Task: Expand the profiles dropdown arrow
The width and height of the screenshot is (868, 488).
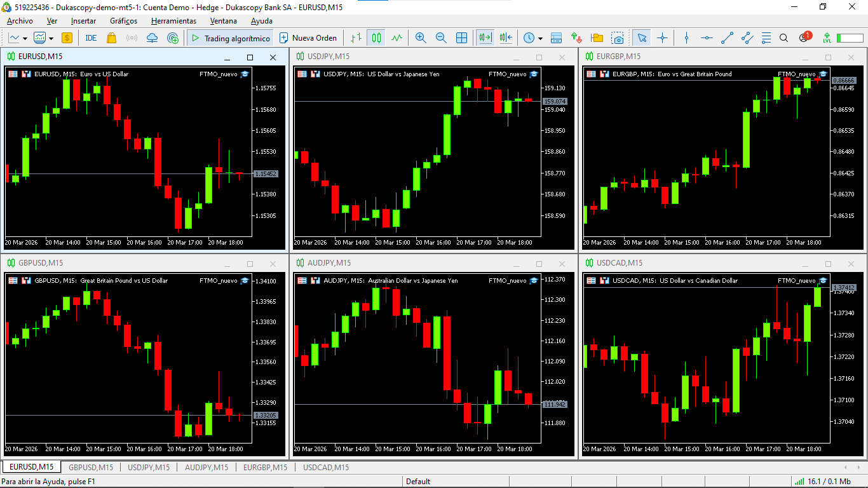Action: pos(51,38)
